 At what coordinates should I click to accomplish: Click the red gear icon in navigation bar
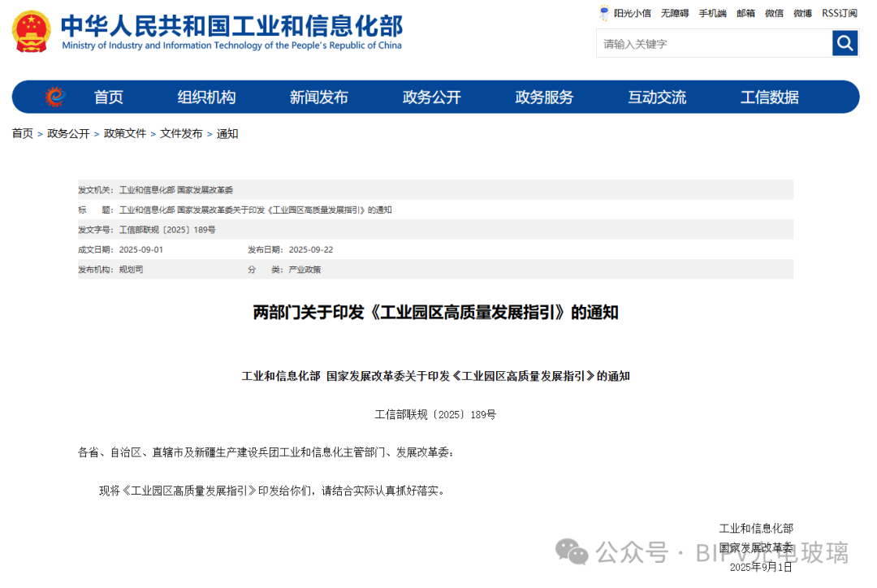(54, 97)
